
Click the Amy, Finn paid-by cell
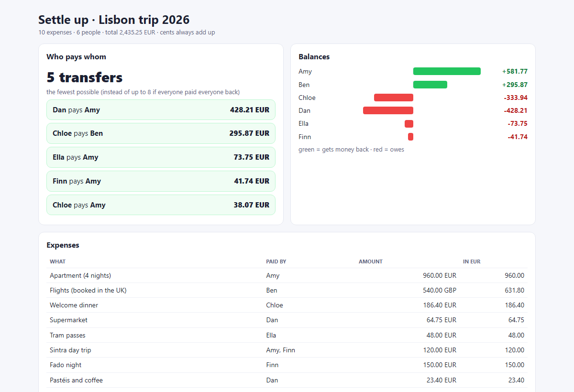pos(281,350)
